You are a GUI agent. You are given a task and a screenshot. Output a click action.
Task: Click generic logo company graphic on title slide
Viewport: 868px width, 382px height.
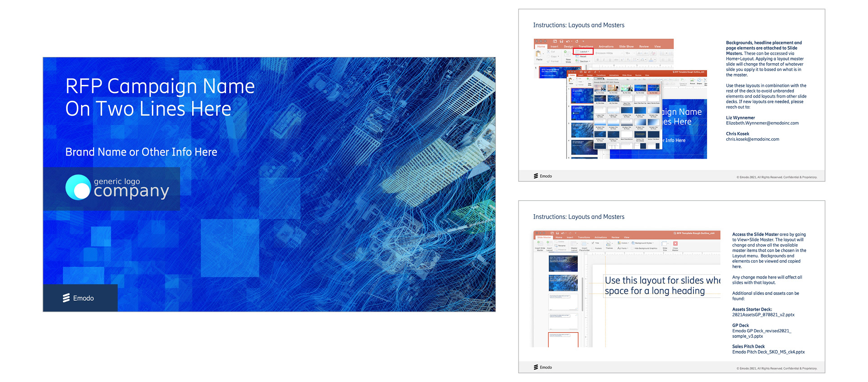(x=118, y=188)
